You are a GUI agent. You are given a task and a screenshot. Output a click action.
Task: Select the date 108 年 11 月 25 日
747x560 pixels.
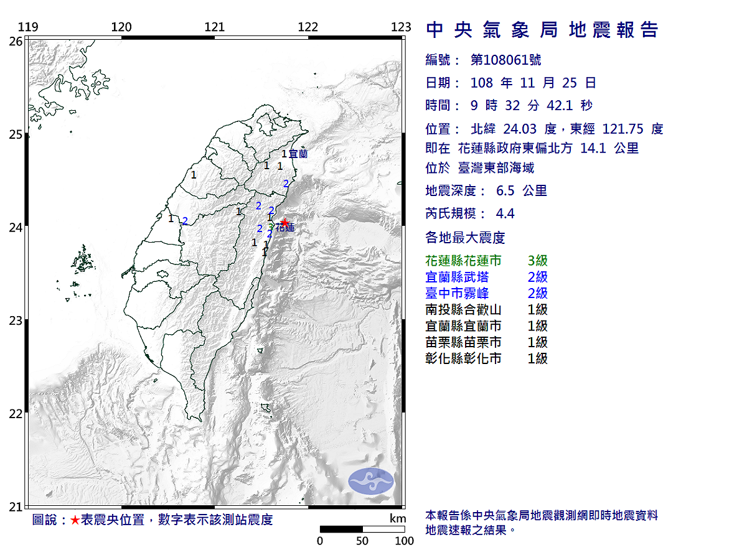point(533,83)
